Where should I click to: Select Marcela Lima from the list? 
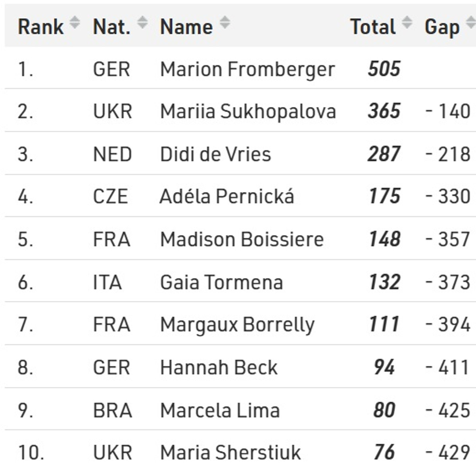click(x=220, y=410)
